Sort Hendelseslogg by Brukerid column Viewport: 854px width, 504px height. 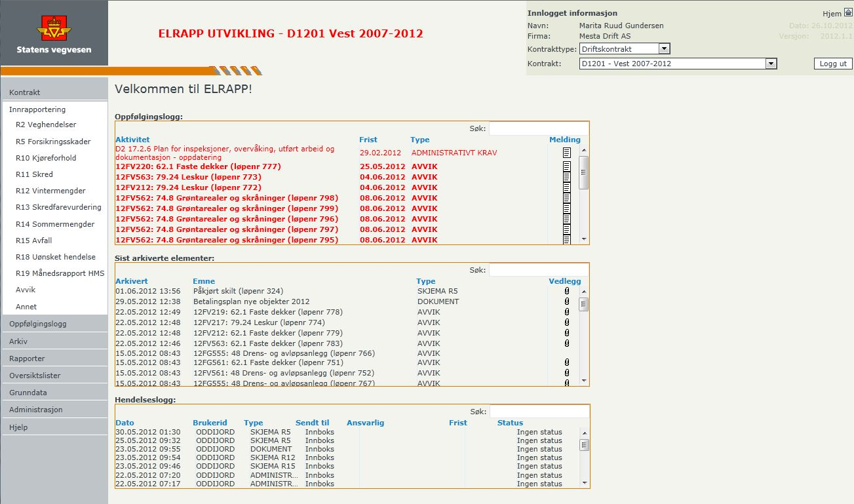point(210,423)
